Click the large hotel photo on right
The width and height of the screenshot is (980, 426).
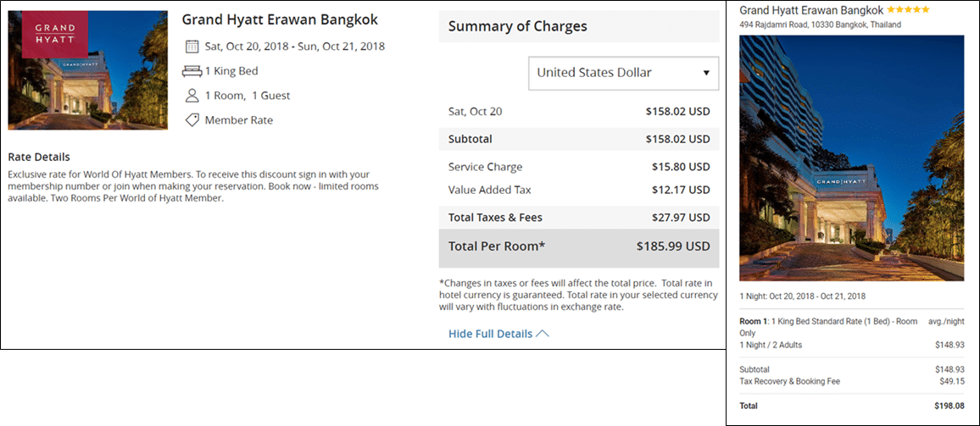click(x=852, y=158)
